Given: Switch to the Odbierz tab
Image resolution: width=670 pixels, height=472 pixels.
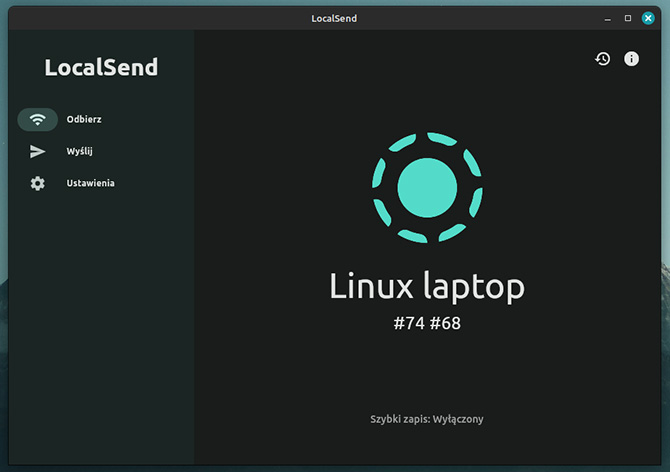Looking at the screenshot, I should tap(84, 119).
